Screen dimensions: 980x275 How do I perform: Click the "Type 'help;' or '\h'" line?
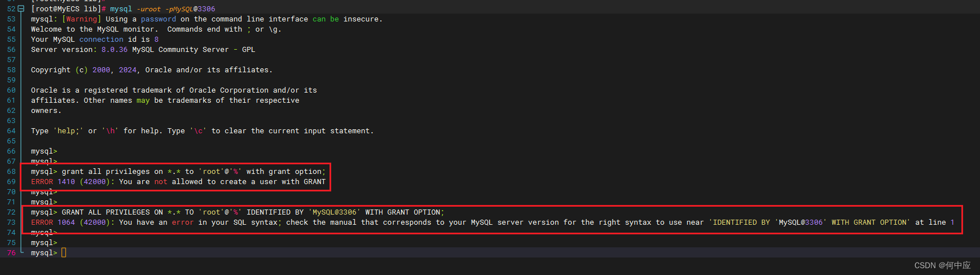(202, 131)
